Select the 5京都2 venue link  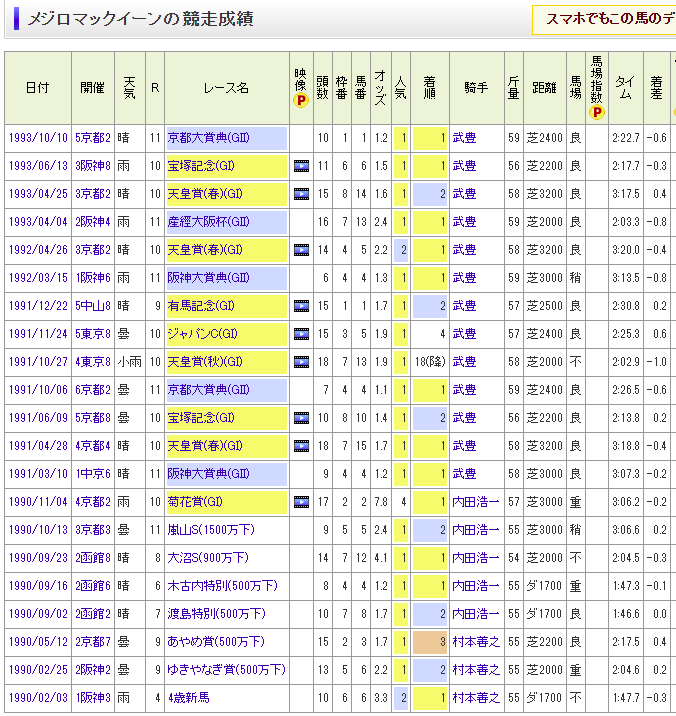[93, 138]
